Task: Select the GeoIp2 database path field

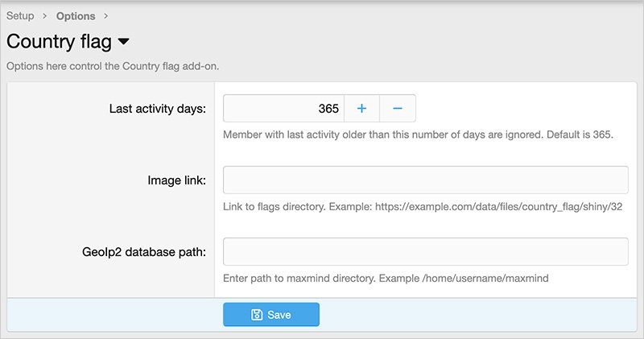Action: 425,251
